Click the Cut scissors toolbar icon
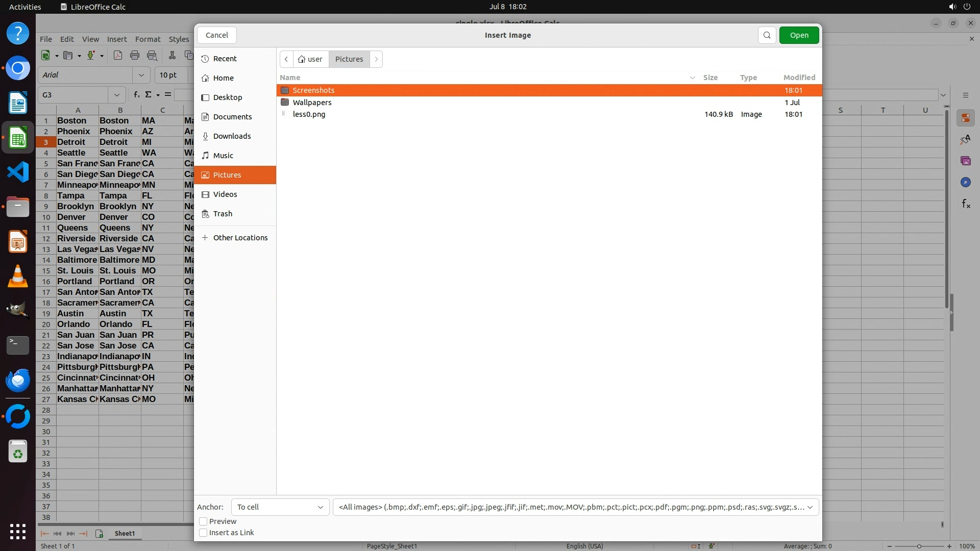Image resolution: width=980 pixels, height=551 pixels. [x=172, y=56]
